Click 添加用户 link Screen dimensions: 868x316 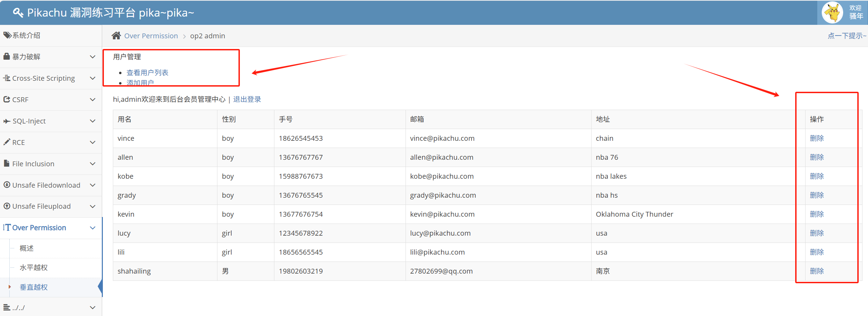(x=140, y=83)
